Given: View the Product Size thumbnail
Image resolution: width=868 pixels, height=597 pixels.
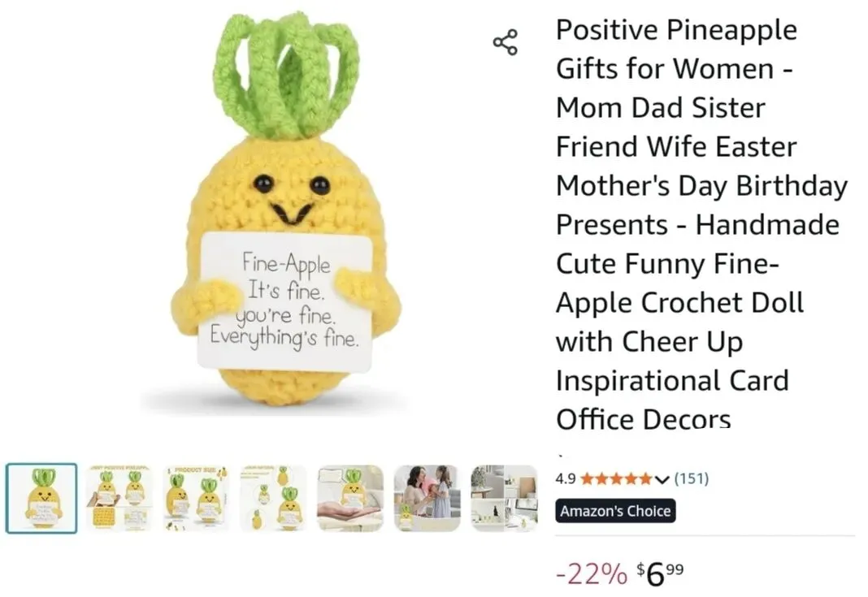Looking at the screenshot, I should click(x=197, y=499).
